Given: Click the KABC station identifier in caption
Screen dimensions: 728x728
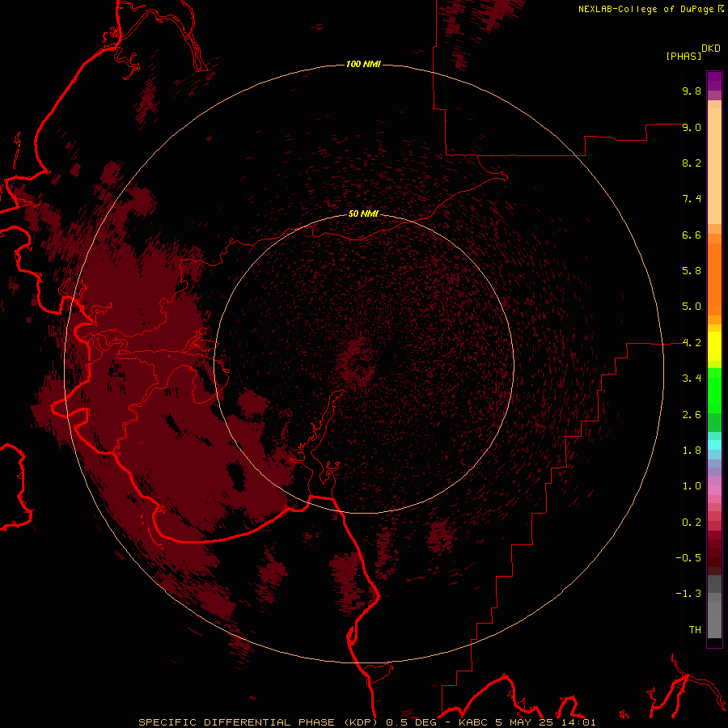Looking at the screenshot, I should point(473,722).
